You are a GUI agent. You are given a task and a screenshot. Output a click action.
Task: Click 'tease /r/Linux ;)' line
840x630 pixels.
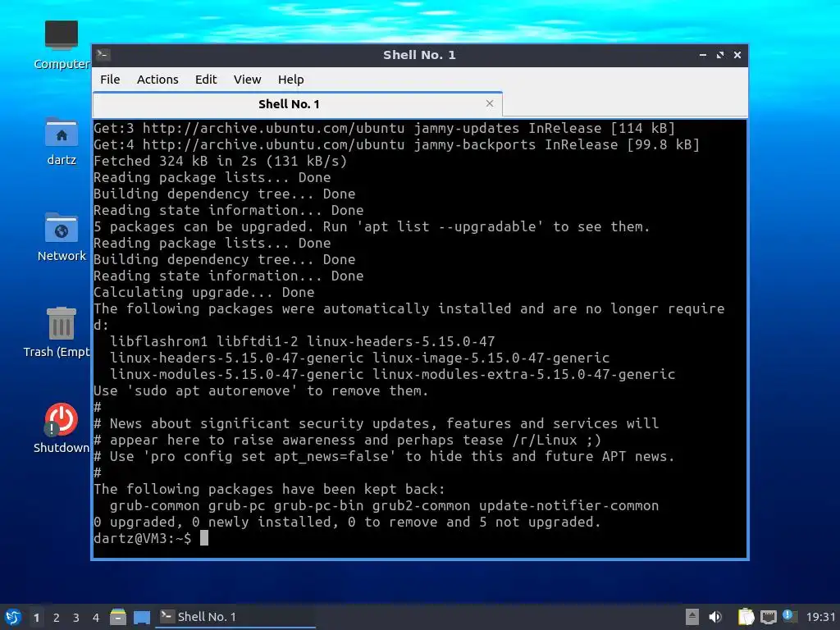point(347,441)
